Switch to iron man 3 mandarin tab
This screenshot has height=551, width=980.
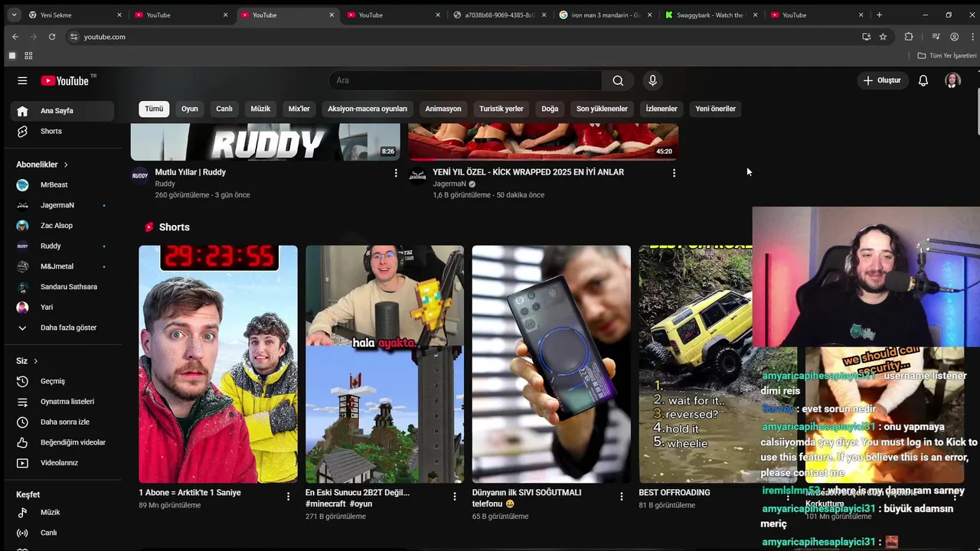(x=605, y=15)
